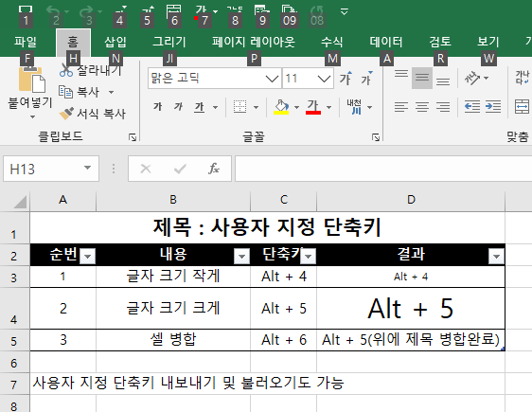This screenshot has width=532, height=412.
Task: Click the Name Box showing H13
Action: pyautogui.click(x=51, y=169)
